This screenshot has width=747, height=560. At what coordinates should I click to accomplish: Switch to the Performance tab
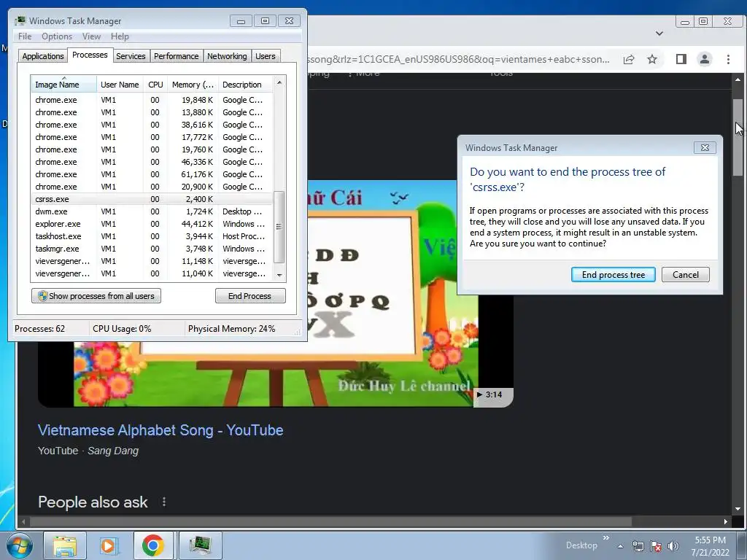pyautogui.click(x=176, y=55)
